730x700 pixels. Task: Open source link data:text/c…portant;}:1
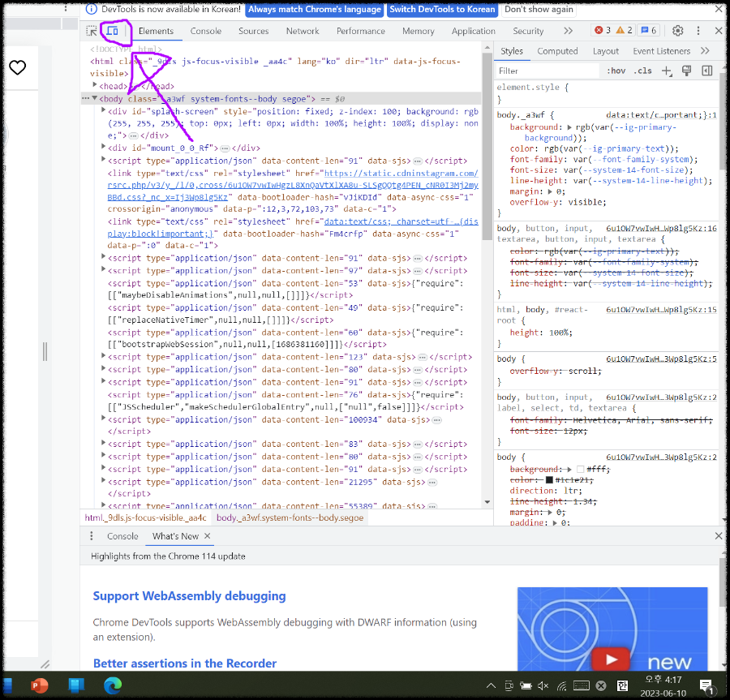tap(661, 115)
